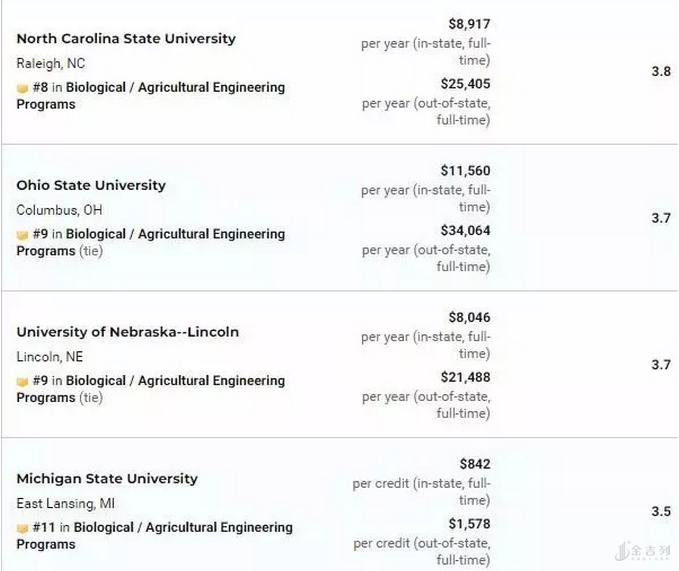This screenshot has height=571, width=679.
Task: Open North Carolina State University page
Action: click(x=126, y=39)
